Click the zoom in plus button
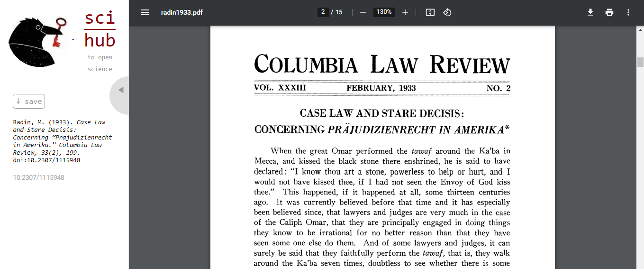 pos(405,12)
